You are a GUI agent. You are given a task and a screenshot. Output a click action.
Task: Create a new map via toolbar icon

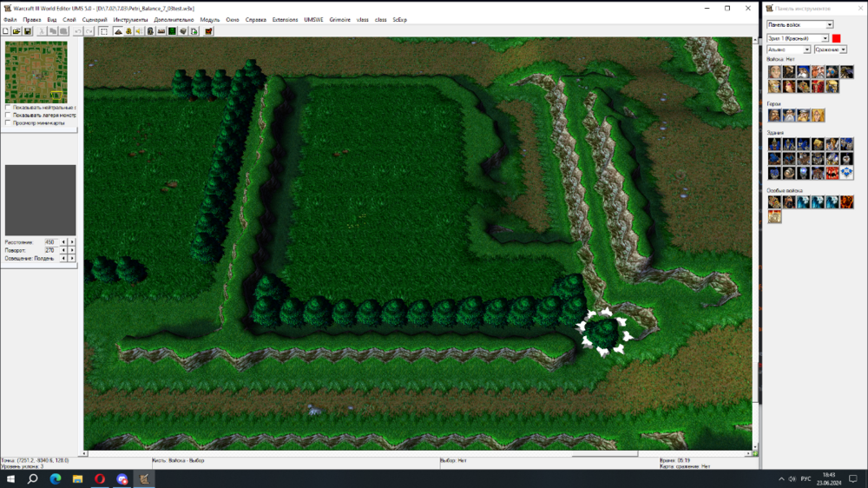click(6, 31)
